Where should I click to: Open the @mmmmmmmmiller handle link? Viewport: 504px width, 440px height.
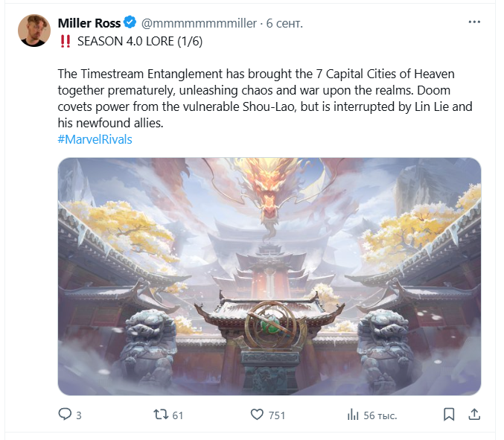click(199, 24)
